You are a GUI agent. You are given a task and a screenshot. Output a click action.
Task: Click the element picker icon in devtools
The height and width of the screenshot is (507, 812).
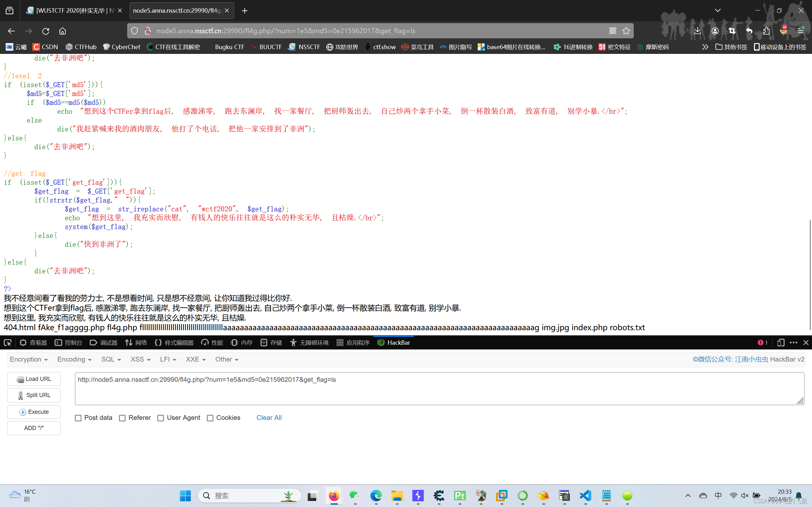7,342
